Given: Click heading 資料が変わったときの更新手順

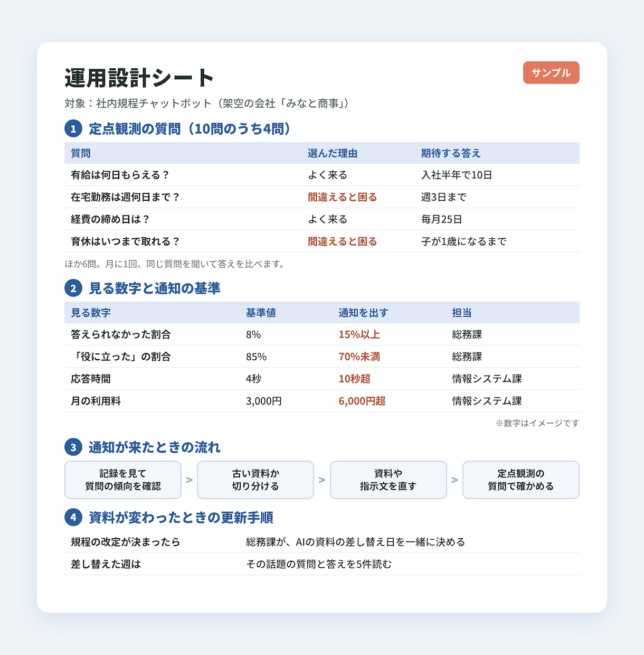Looking at the screenshot, I should pos(181,518).
